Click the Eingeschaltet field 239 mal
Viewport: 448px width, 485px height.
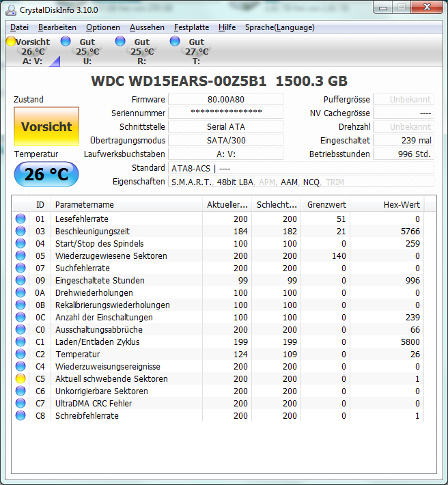404,140
